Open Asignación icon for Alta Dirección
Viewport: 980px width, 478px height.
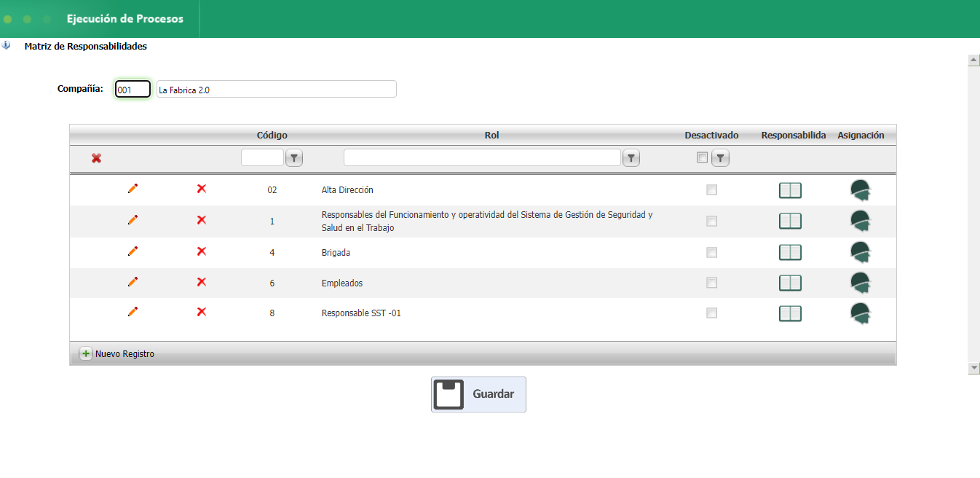coord(861,190)
